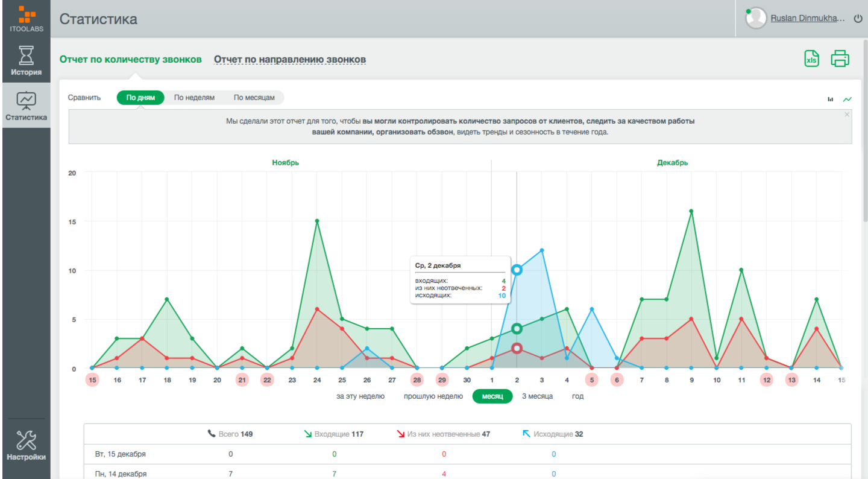Click the Ноябрь month label
This screenshot has width=868, height=479.
pyautogui.click(x=285, y=163)
